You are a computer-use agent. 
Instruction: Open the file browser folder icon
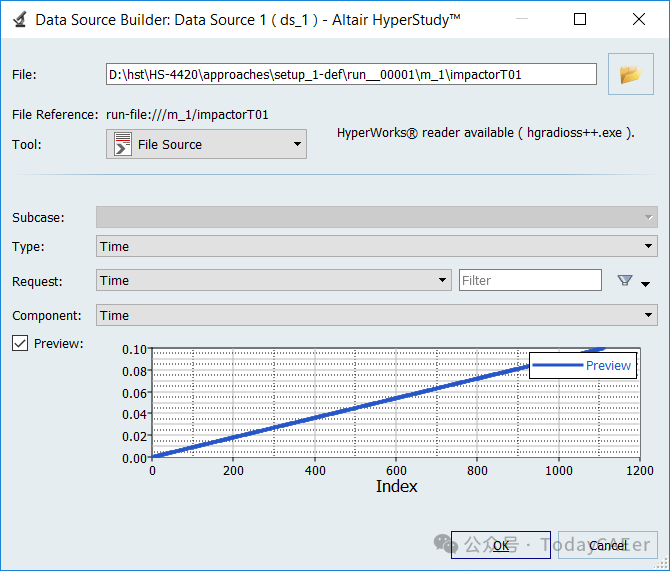tap(631, 74)
